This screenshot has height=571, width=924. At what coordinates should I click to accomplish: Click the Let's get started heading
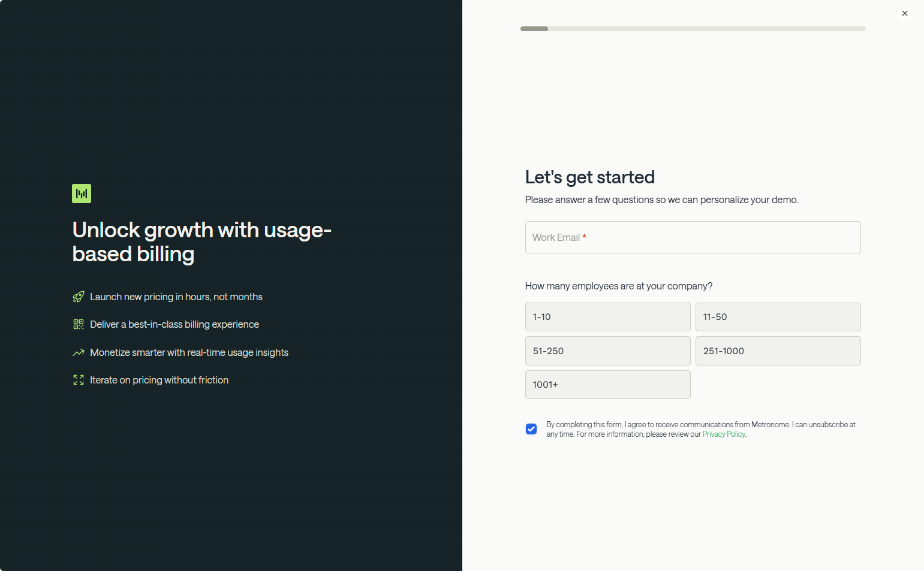589,177
